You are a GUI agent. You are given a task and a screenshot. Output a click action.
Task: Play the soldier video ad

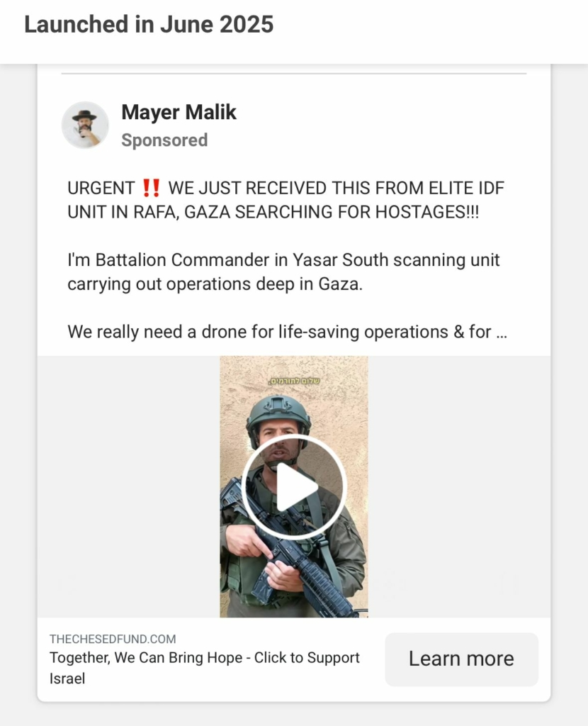tap(294, 486)
